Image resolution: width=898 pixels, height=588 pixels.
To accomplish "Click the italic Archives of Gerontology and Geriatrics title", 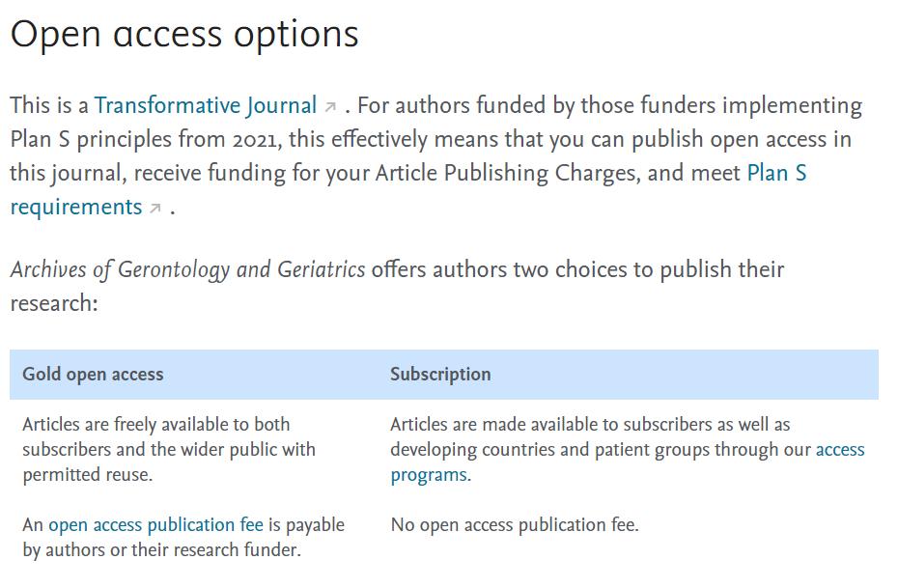I will click(x=187, y=269).
